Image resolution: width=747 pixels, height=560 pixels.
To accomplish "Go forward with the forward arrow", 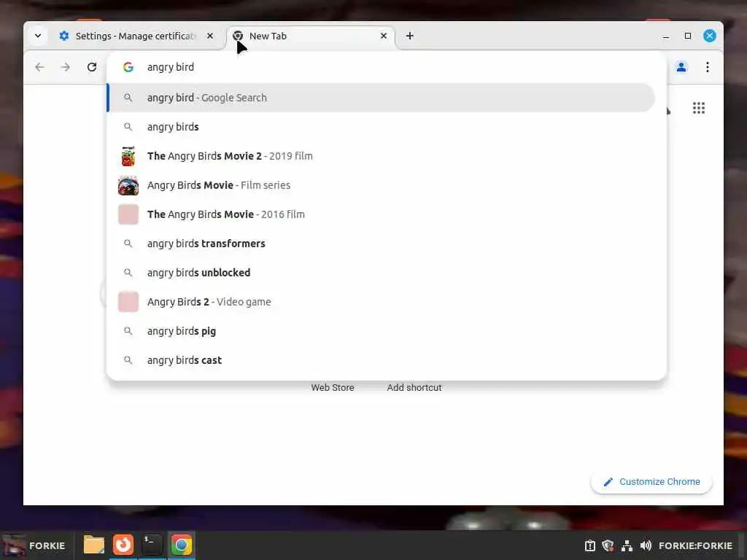I will 66,67.
